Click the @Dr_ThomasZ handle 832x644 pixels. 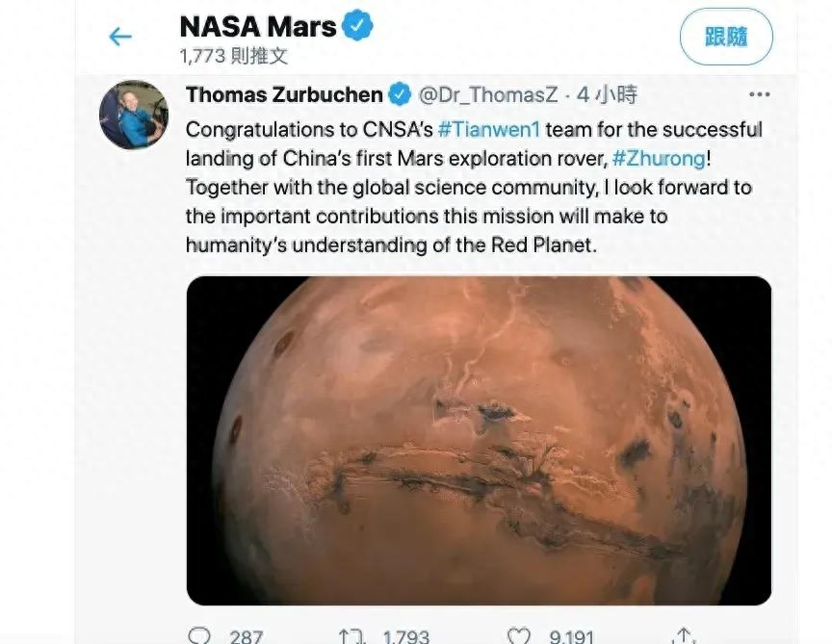click(x=488, y=95)
